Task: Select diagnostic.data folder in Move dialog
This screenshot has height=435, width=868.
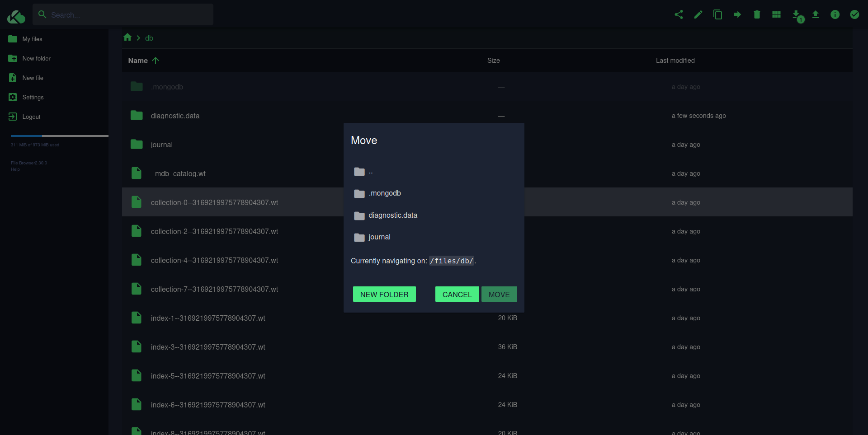Action: point(393,215)
